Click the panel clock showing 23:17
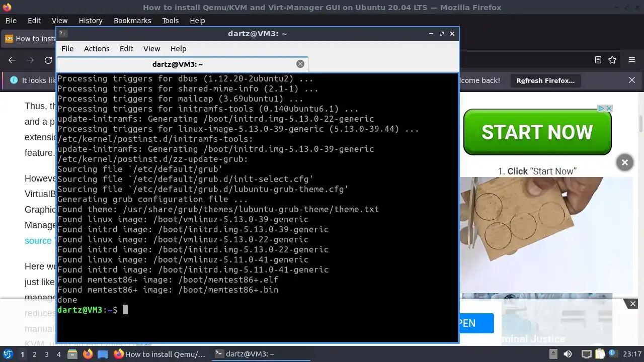 (x=632, y=354)
